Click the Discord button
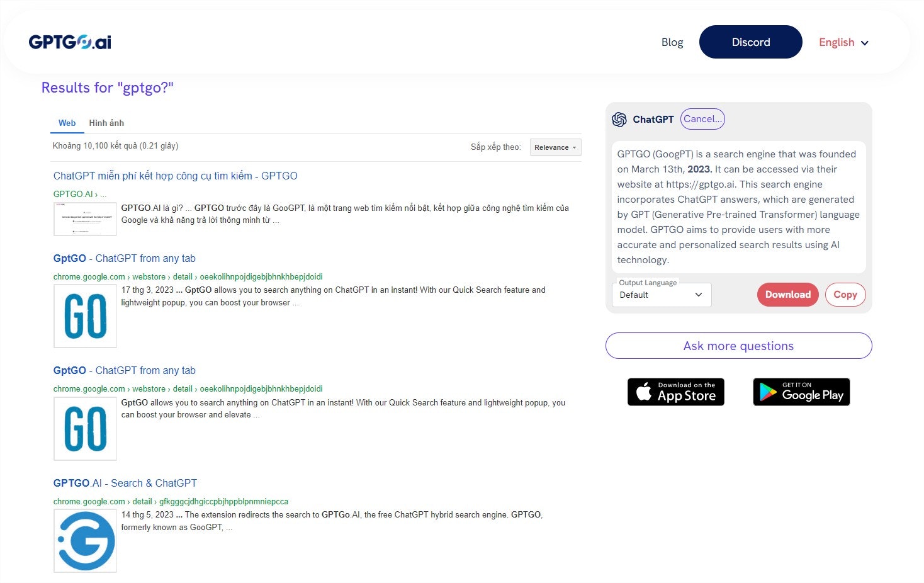Image resolution: width=924 pixels, height=583 pixels. tap(751, 42)
